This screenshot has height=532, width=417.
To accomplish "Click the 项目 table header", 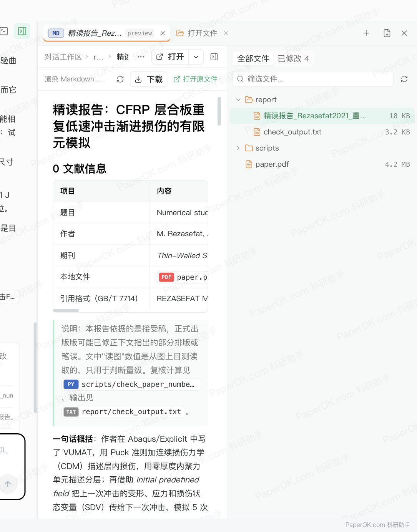I will [x=101, y=191].
